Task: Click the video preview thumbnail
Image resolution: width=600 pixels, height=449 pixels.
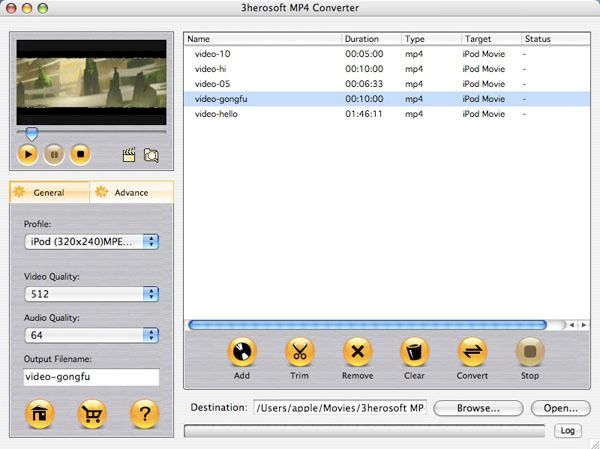Action: tap(91, 82)
